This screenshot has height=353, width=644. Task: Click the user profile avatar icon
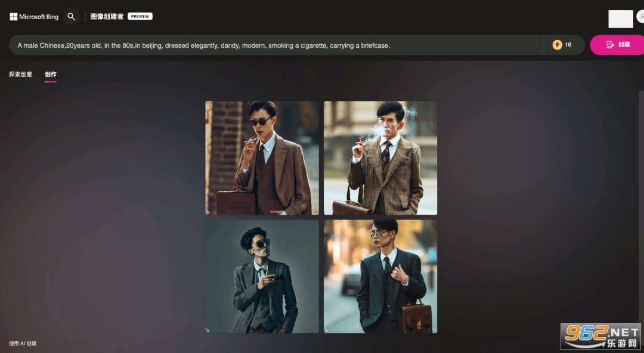pyautogui.click(x=640, y=17)
